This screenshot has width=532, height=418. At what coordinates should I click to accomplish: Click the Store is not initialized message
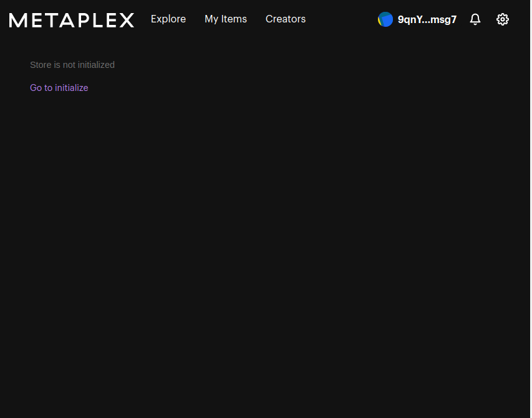72,65
